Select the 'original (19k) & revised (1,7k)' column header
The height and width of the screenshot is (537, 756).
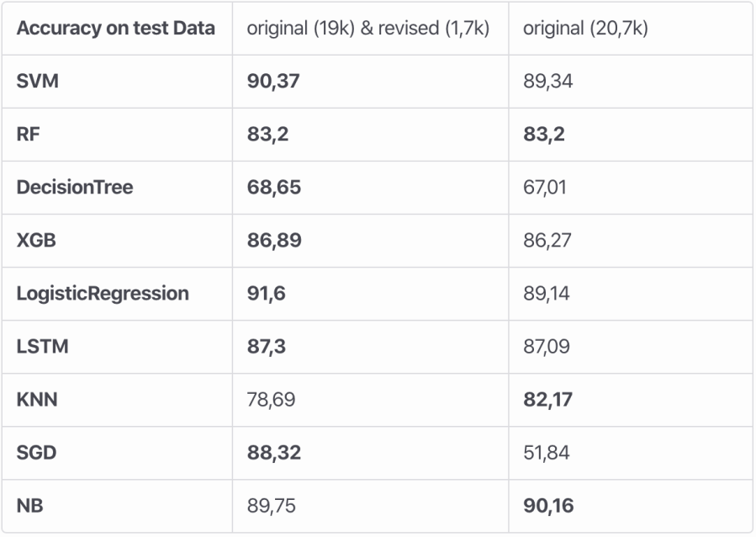point(368,28)
